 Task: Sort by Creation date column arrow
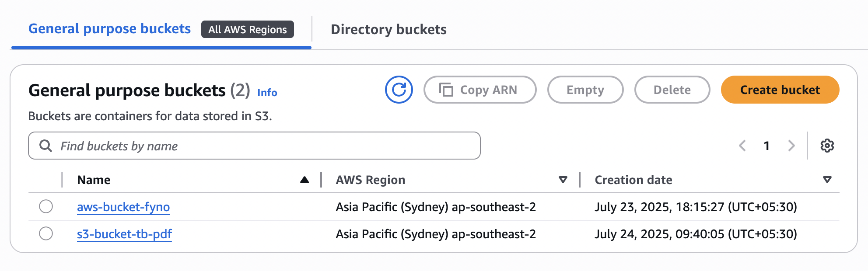pyautogui.click(x=827, y=180)
